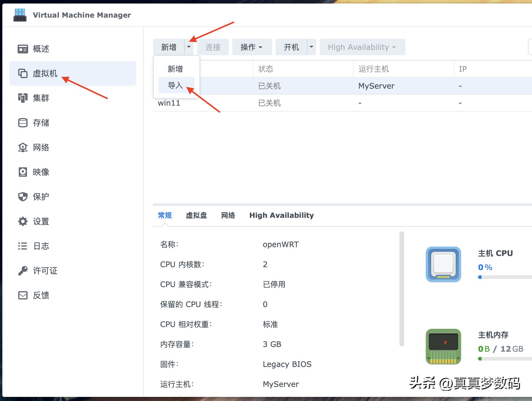532x401 pixels.
Task: Open the 网络 network icon in the sidebar
Action: tap(23, 147)
